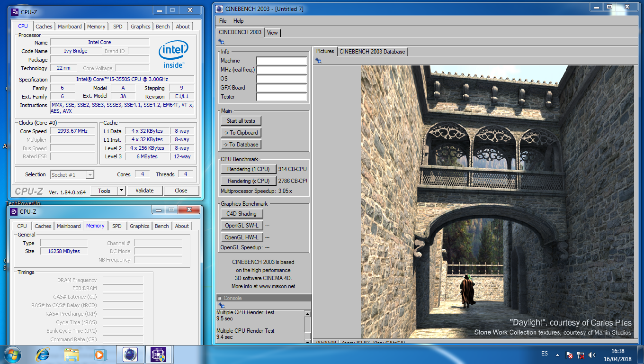Viewport: 644px width, 364px height.
Task: Click the Intel inside logo in CPU-Z
Action: click(173, 54)
